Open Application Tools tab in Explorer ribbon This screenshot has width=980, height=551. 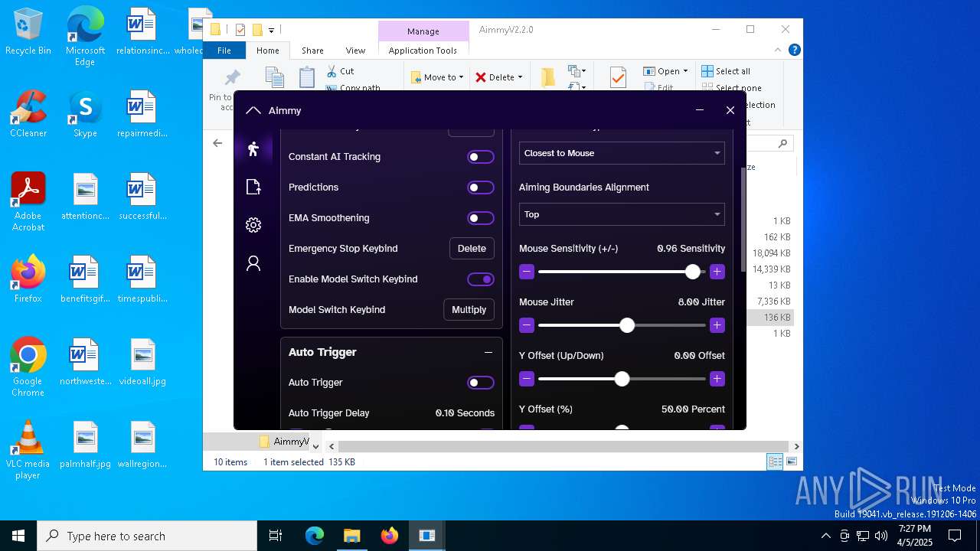click(x=423, y=51)
